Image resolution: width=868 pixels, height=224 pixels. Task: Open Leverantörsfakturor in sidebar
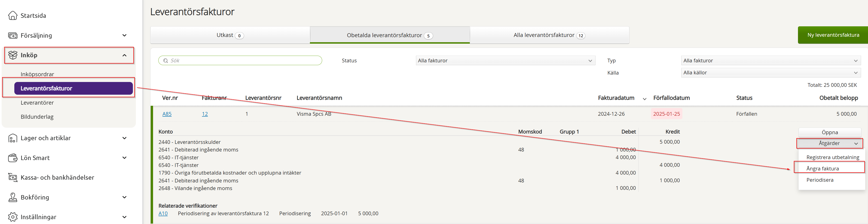[73, 88]
